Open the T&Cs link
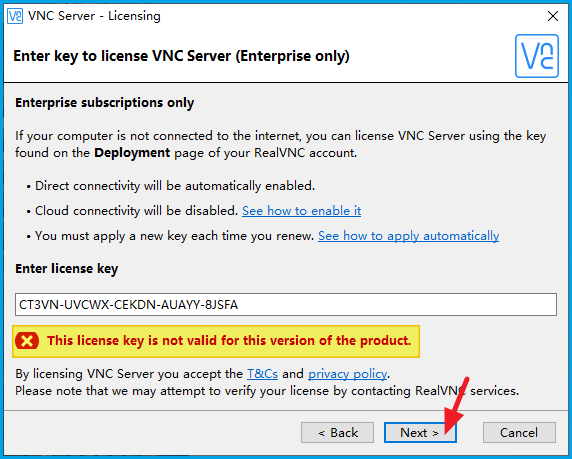The width and height of the screenshot is (572, 459). (262, 374)
